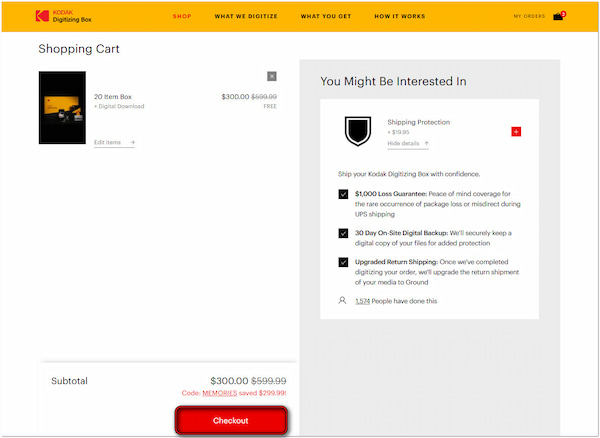
Task: Click the 1,574 people count link
Action: pyautogui.click(x=362, y=301)
